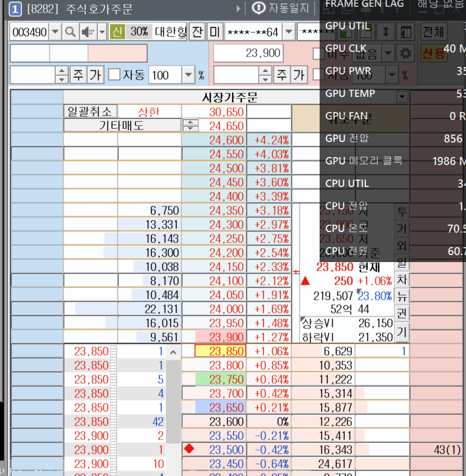Open the 자동일지 auto journal

pos(281,8)
